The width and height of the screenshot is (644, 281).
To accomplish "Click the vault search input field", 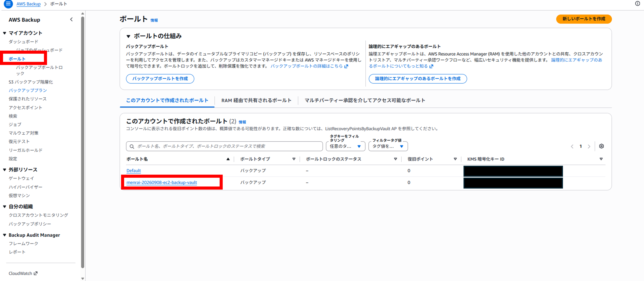I will (x=224, y=146).
